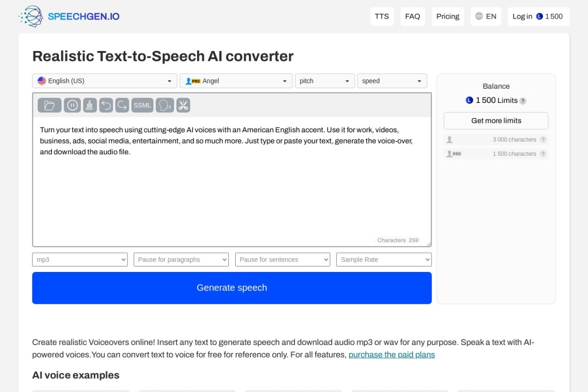Open the FAQ page
The width and height of the screenshot is (588, 392).
[413, 16]
